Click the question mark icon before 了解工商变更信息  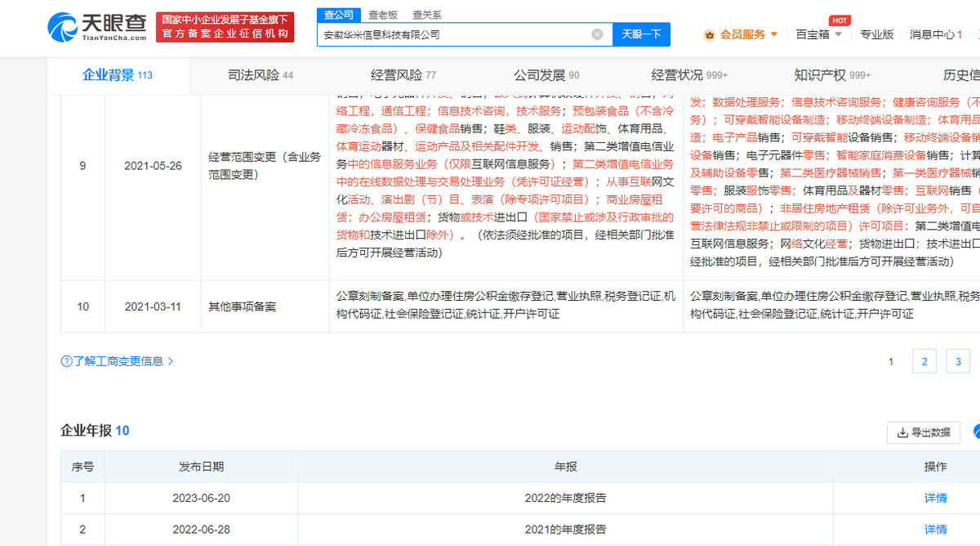coord(66,361)
